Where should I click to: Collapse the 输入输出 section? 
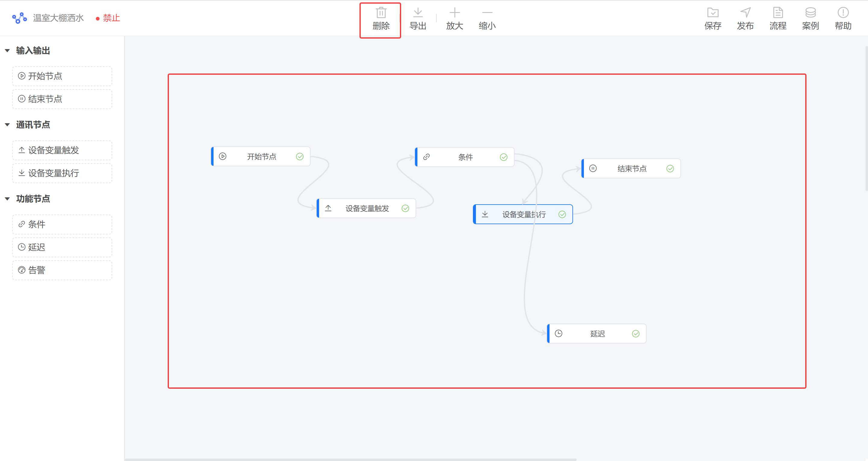7,51
